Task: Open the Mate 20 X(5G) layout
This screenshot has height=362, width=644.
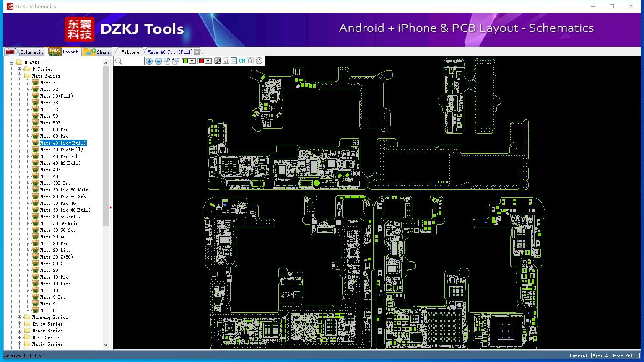Action: 57,257
